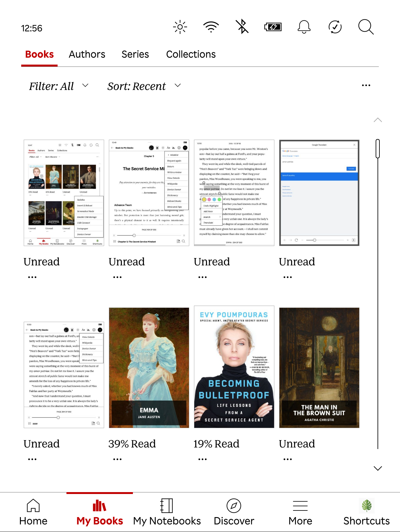Open options dots under Back to My Books screenshot

pyautogui.click(x=32, y=459)
